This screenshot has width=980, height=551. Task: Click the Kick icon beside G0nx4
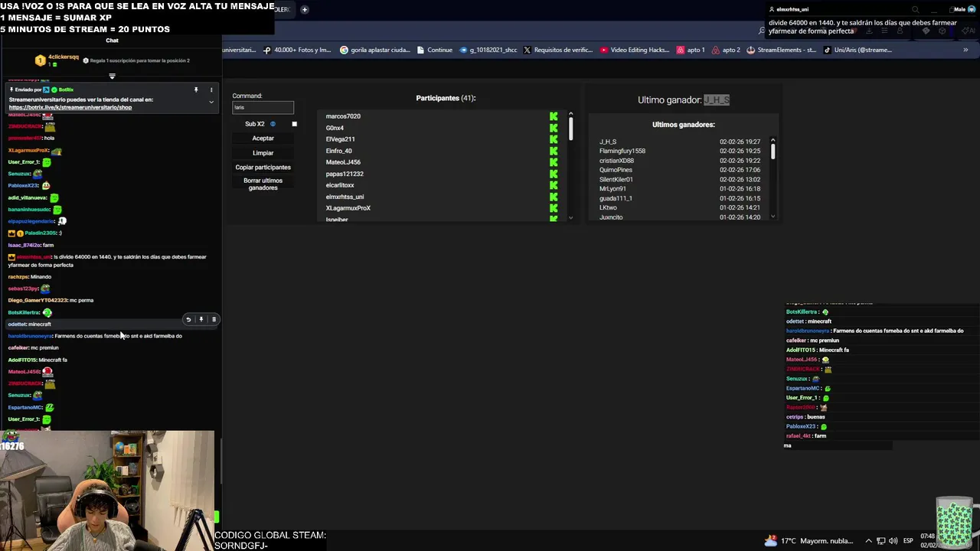[554, 128]
